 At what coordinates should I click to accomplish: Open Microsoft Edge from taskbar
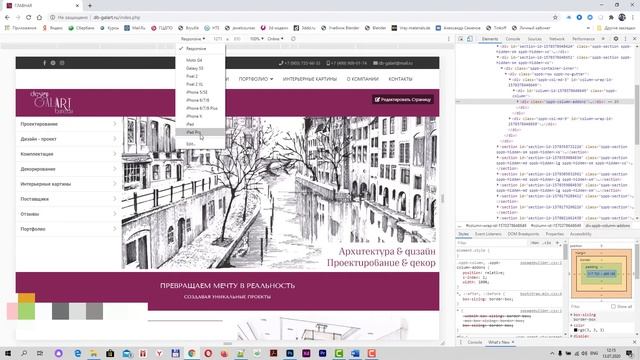(x=77, y=353)
